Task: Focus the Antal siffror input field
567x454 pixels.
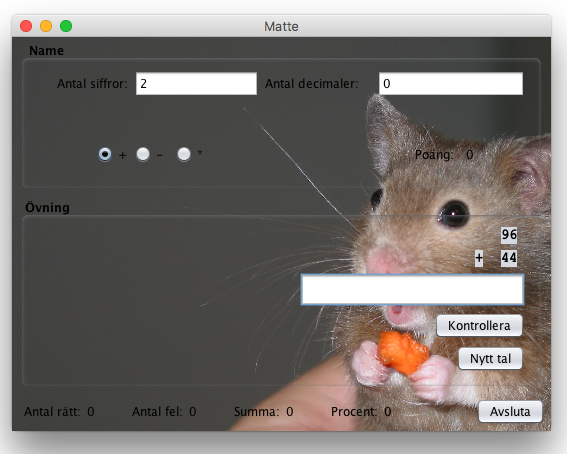Action: [196, 83]
